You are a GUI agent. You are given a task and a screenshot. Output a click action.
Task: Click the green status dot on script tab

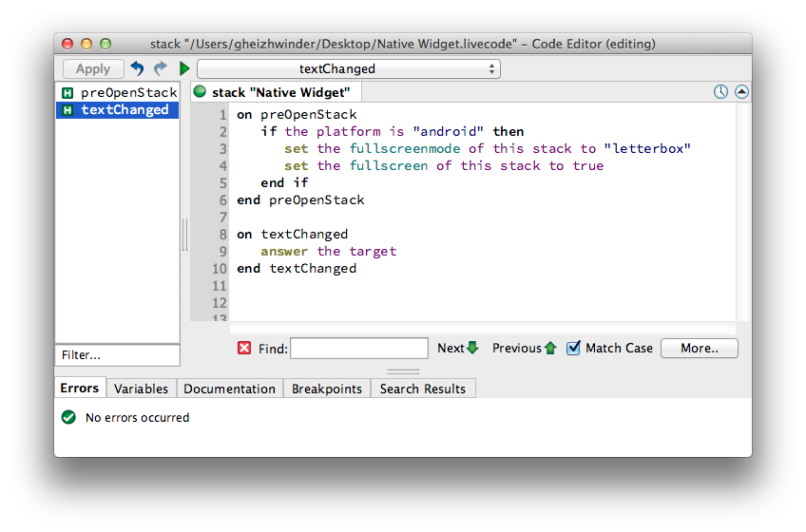pyautogui.click(x=200, y=92)
